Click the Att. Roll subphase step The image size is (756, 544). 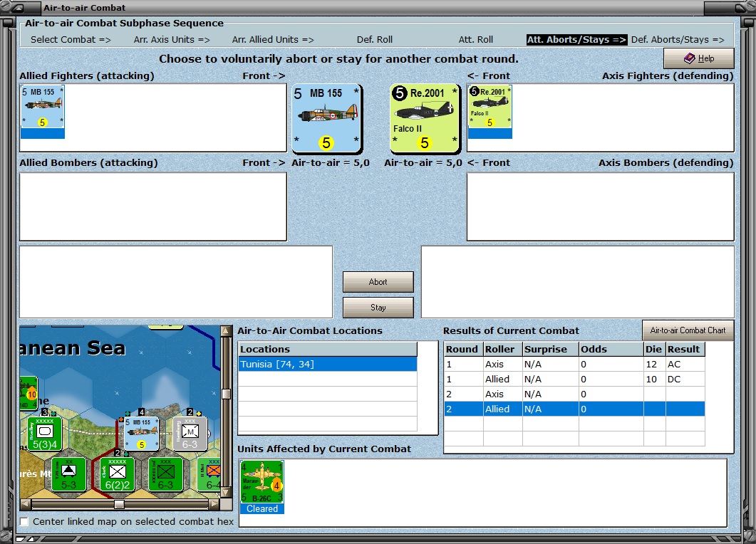[x=475, y=39]
